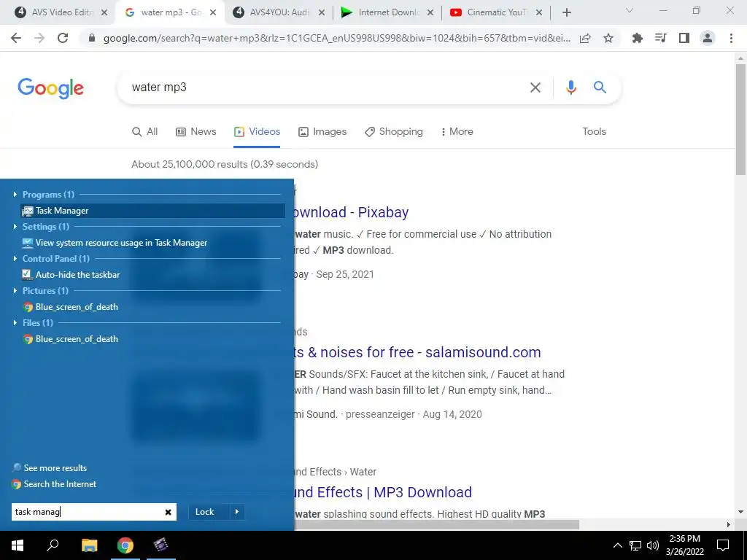747x560 pixels.
Task: Open Auto-hide the taskbar setting
Action: [71, 275]
